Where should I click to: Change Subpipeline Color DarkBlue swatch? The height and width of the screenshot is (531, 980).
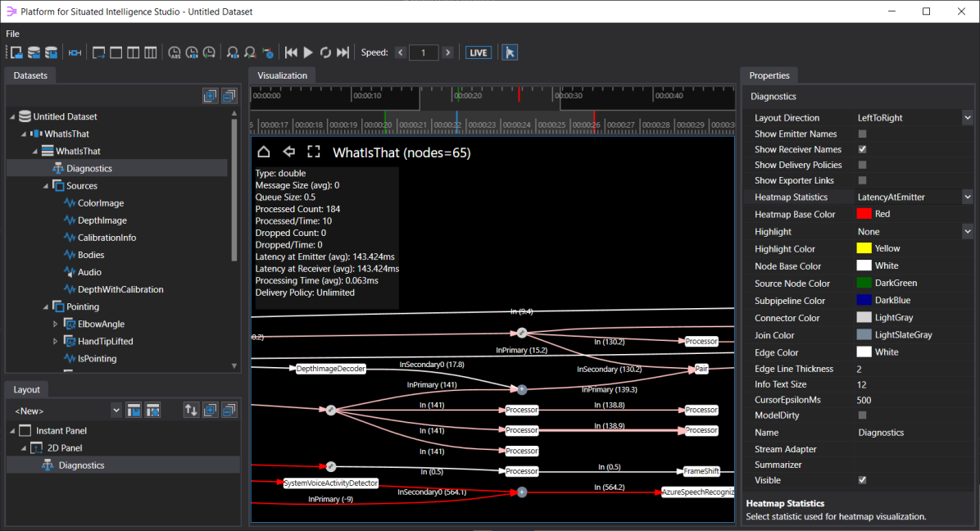pyautogui.click(x=864, y=300)
